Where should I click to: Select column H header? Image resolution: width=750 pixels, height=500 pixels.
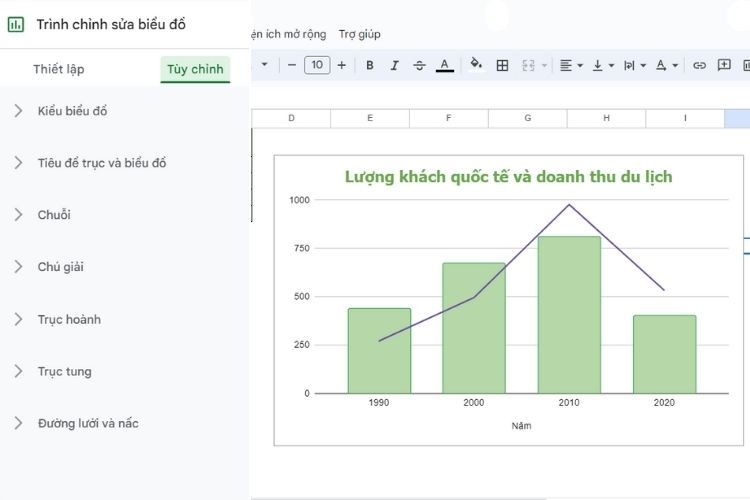point(607,118)
